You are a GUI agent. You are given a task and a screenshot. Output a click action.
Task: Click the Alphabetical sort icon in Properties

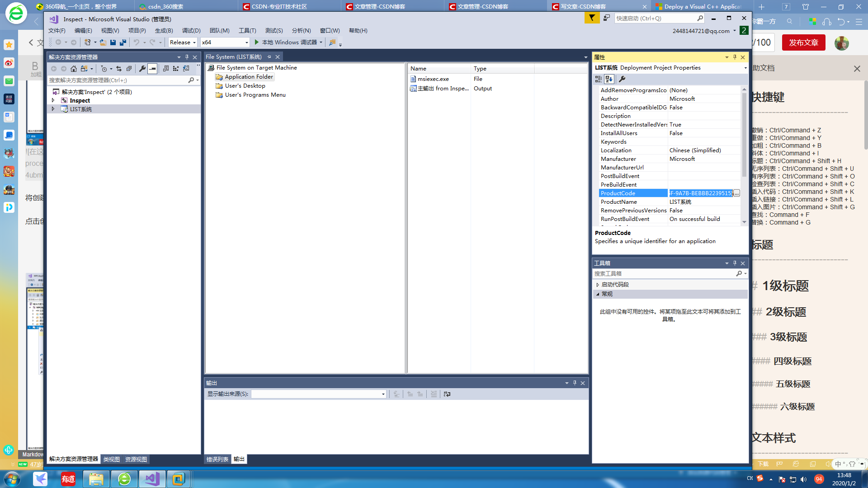[x=609, y=79]
